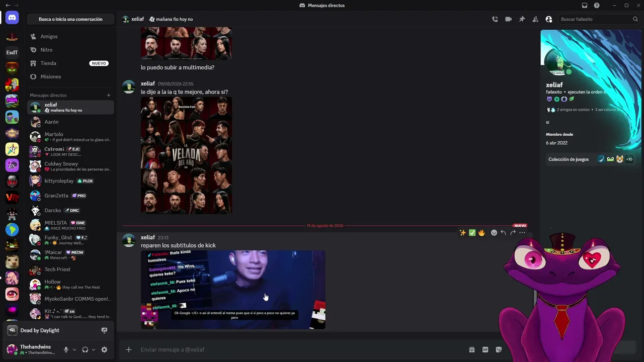
Task: Create a new direct message
Action: (x=108, y=95)
